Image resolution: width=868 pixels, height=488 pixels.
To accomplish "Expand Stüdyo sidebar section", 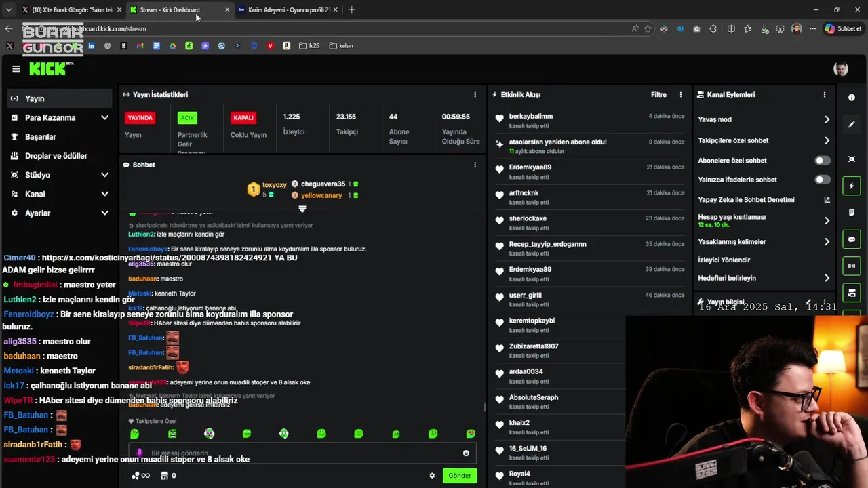I will 104,175.
